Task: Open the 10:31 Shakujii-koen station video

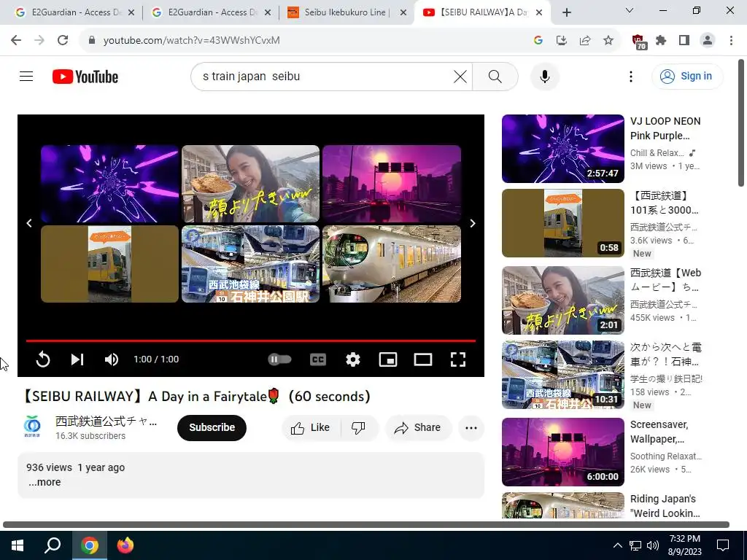Action: [x=562, y=375]
